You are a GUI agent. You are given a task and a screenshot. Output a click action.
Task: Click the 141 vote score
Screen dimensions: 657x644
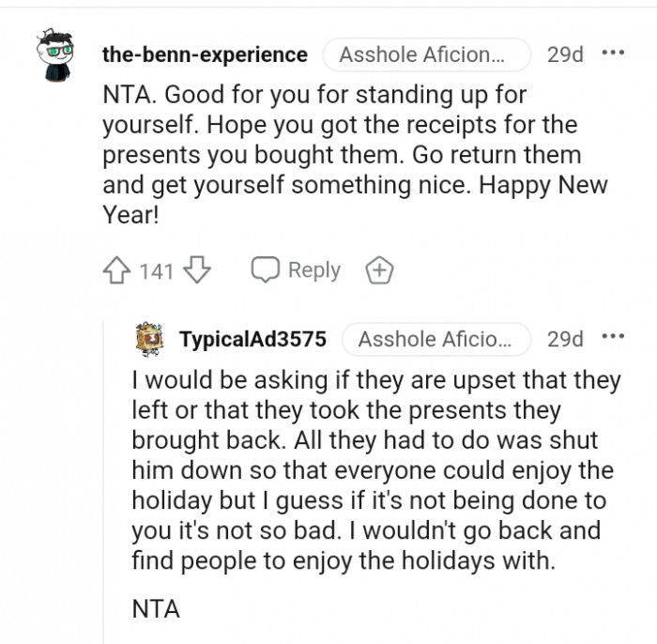[157, 271]
